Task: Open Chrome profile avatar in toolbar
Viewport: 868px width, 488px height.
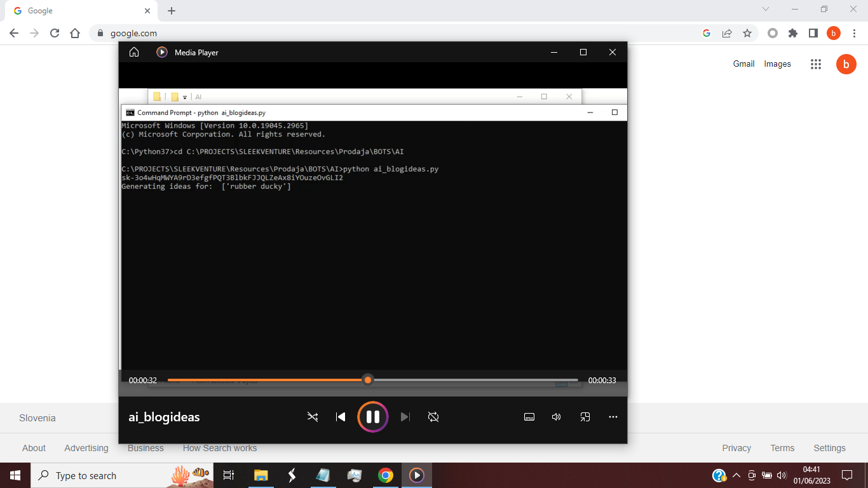Action: pyautogui.click(x=834, y=33)
